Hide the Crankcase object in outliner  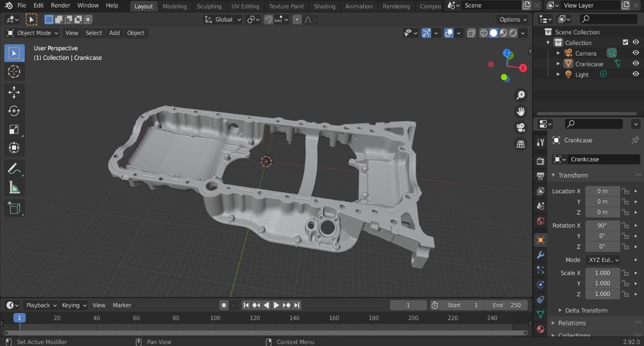coord(636,64)
